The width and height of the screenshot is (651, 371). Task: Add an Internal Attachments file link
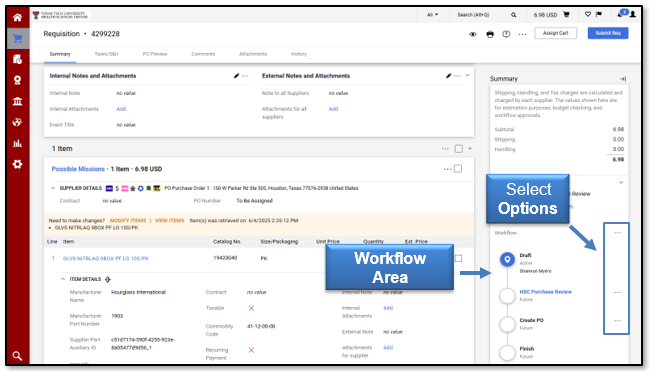click(x=121, y=109)
